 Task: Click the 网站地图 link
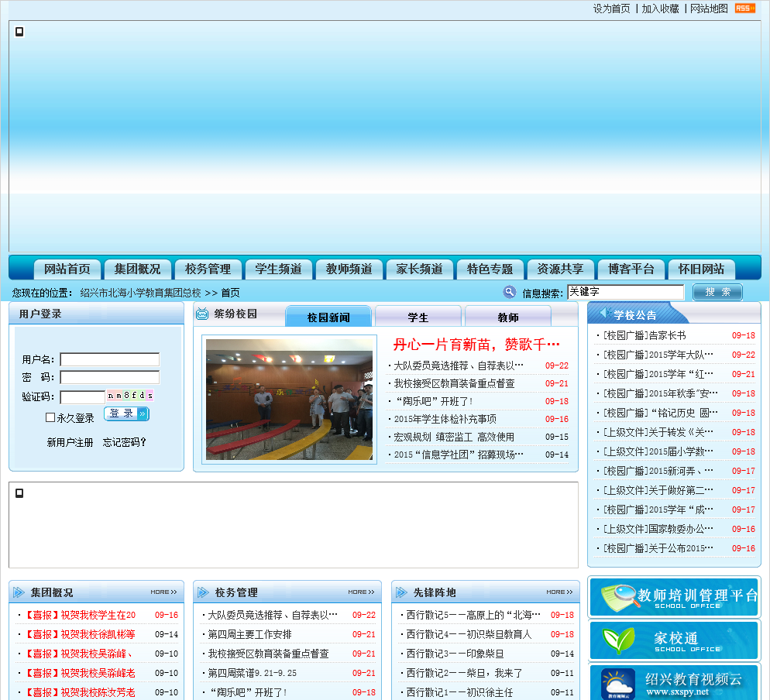709,9
